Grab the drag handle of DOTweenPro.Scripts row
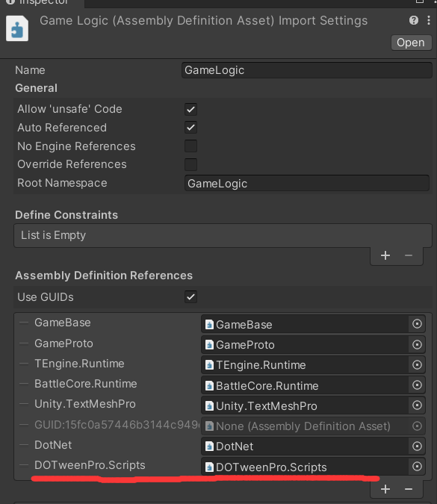The height and width of the screenshot is (504, 437). coord(24,465)
